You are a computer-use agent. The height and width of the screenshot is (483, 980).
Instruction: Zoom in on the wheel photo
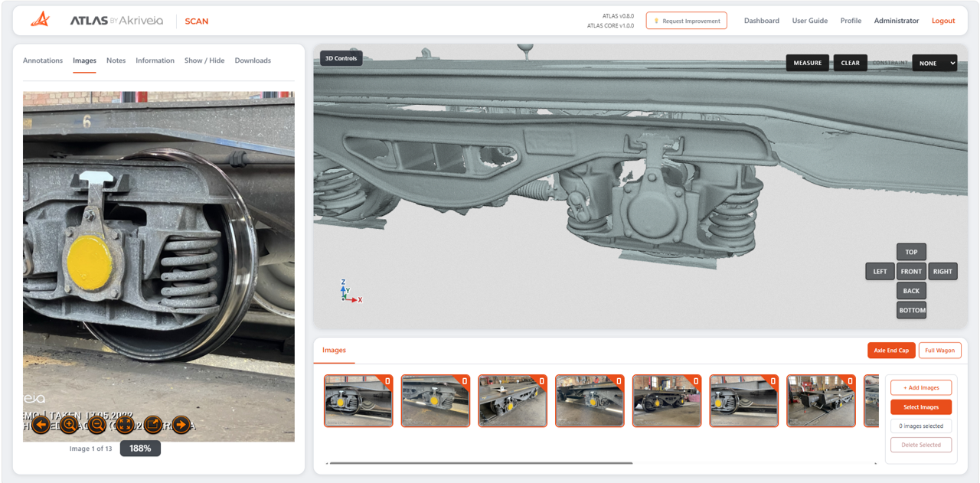click(69, 425)
